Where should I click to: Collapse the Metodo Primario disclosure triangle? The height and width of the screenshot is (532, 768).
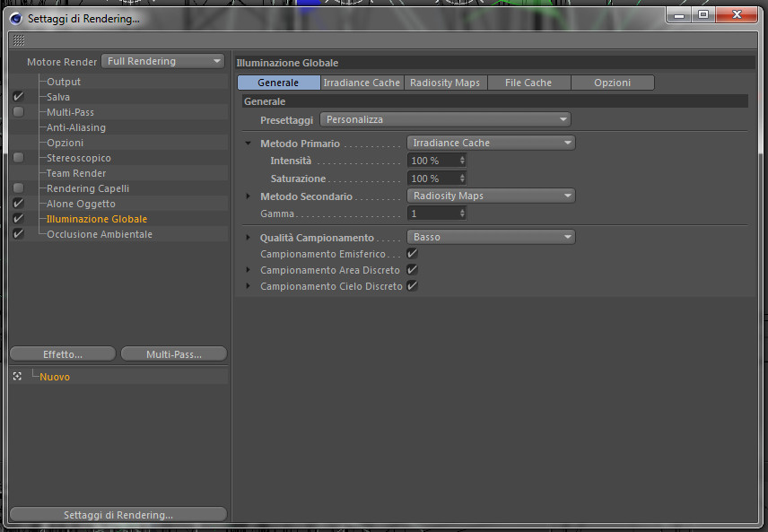click(x=248, y=143)
